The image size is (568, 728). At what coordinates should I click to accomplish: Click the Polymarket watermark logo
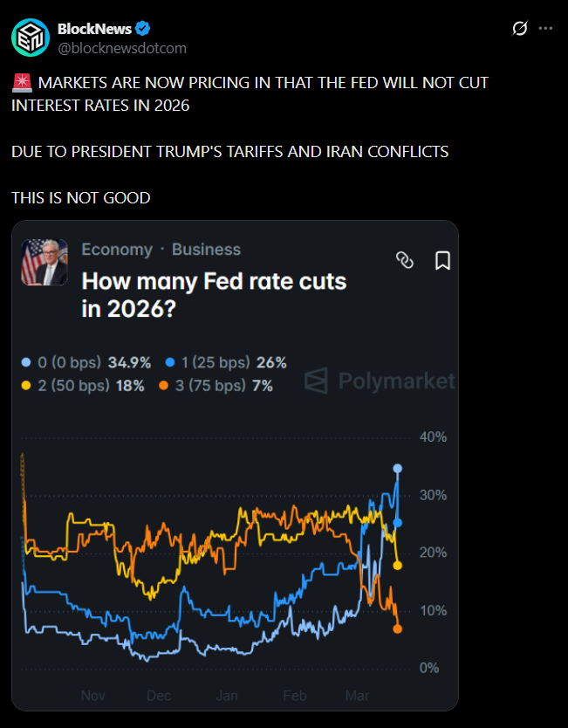[x=380, y=381]
